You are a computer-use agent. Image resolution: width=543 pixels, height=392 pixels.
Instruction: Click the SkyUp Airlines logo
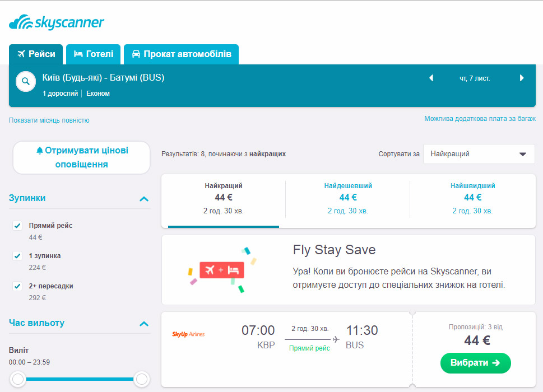[x=188, y=334]
